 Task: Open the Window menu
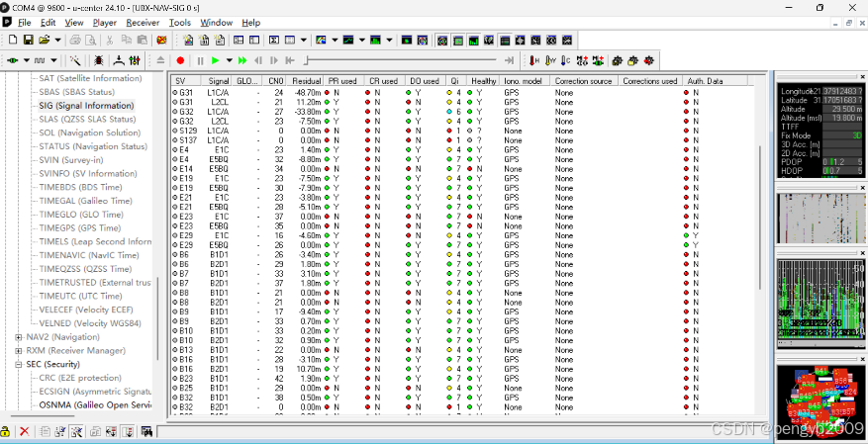[x=217, y=23]
